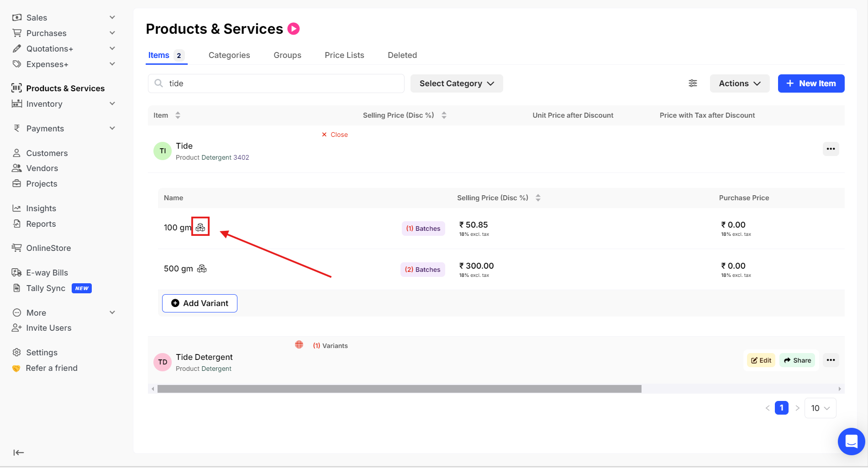Viewport: 868px width, 468px height.
Task: Click the Add Variant button
Action: (x=200, y=303)
